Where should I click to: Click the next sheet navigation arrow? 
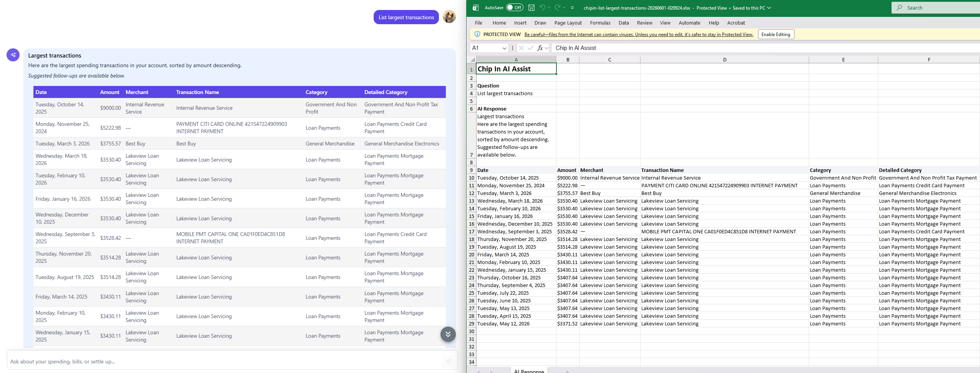(x=492, y=371)
